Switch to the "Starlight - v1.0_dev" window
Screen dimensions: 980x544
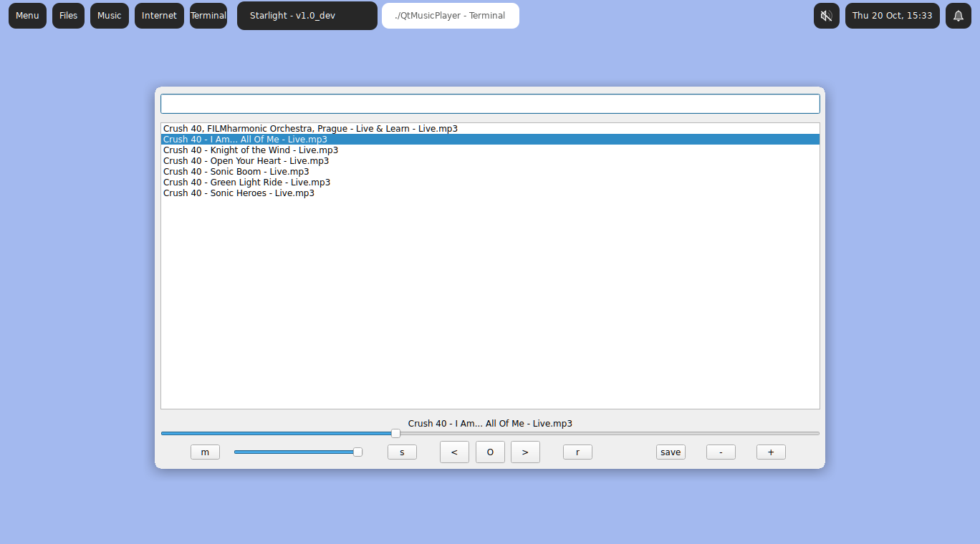307,15
